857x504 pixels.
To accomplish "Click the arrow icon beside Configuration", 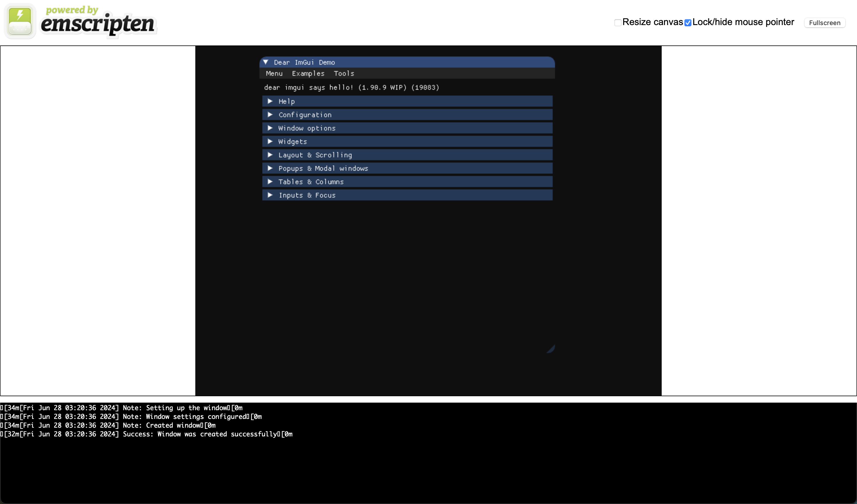I will [270, 114].
